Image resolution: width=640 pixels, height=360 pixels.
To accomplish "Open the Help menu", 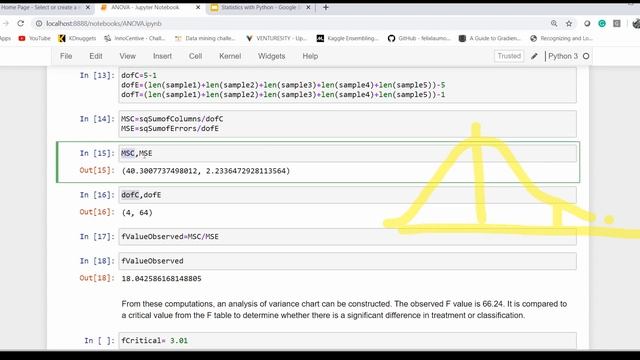I will click(310, 56).
